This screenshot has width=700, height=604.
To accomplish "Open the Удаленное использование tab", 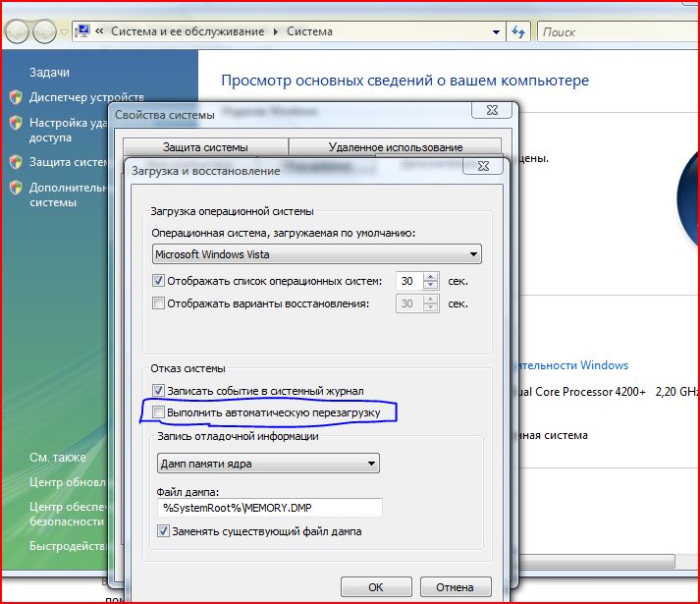I will pos(395,147).
